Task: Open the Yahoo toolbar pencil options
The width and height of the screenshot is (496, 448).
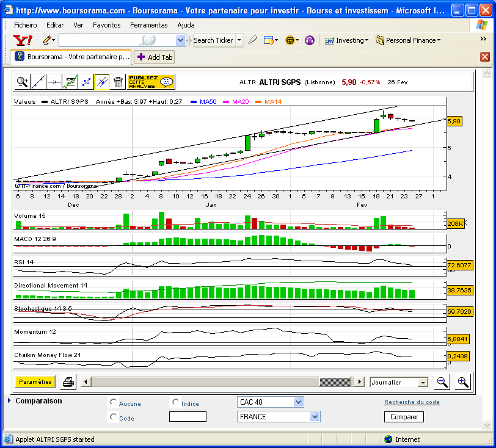Action: coord(49,40)
